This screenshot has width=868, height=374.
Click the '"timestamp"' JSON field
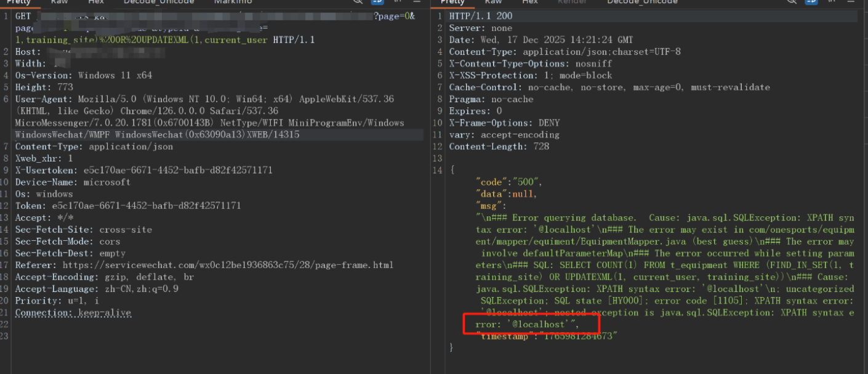point(547,336)
